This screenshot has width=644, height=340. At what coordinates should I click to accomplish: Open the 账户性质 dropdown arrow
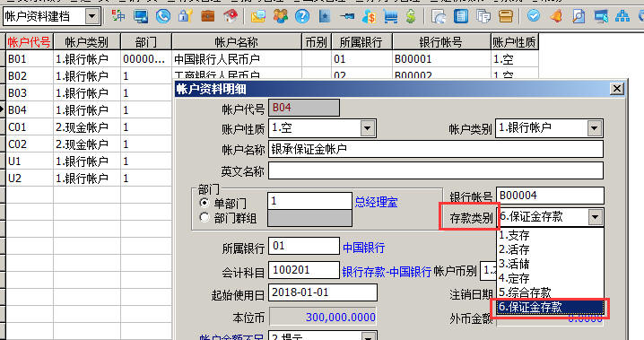click(x=367, y=128)
